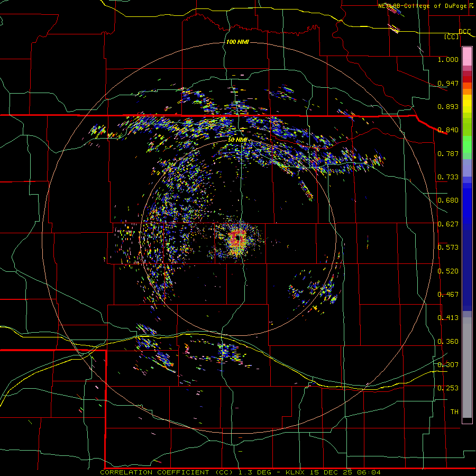Viewport: 476px width, 476px height.
Task: Click the Correlation Coefficient KLNX caption text
Action: [x=241, y=472]
